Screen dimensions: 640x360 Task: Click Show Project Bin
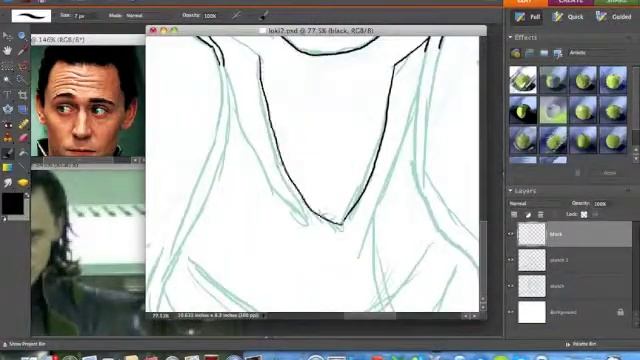[24, 344]
